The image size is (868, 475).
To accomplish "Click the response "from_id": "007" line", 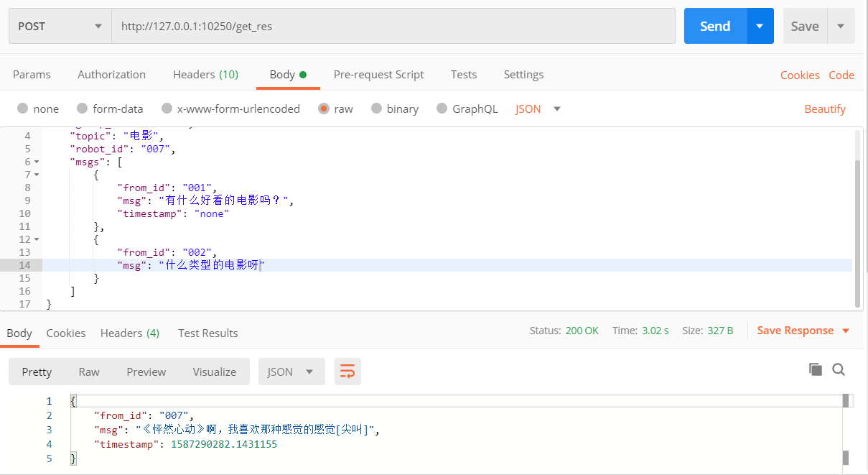I will click(144, 415).
